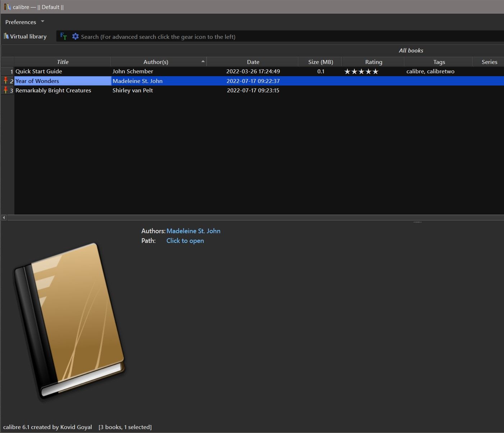
Task: Sort by the Date column header
Action: [x=253, y=62]
